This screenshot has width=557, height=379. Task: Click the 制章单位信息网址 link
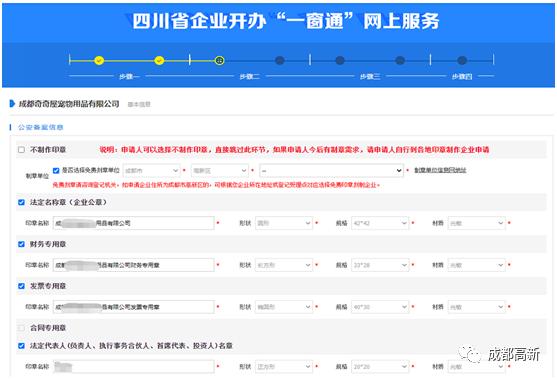point(440,170)
